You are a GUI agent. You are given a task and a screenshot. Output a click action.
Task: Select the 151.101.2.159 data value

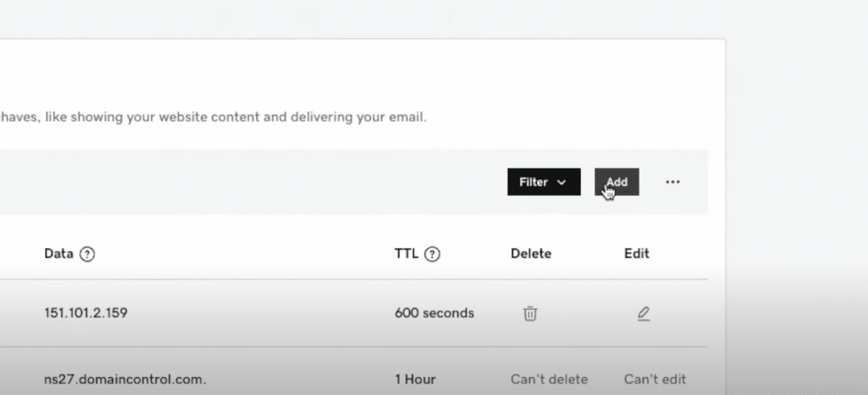tap(86, 313)
